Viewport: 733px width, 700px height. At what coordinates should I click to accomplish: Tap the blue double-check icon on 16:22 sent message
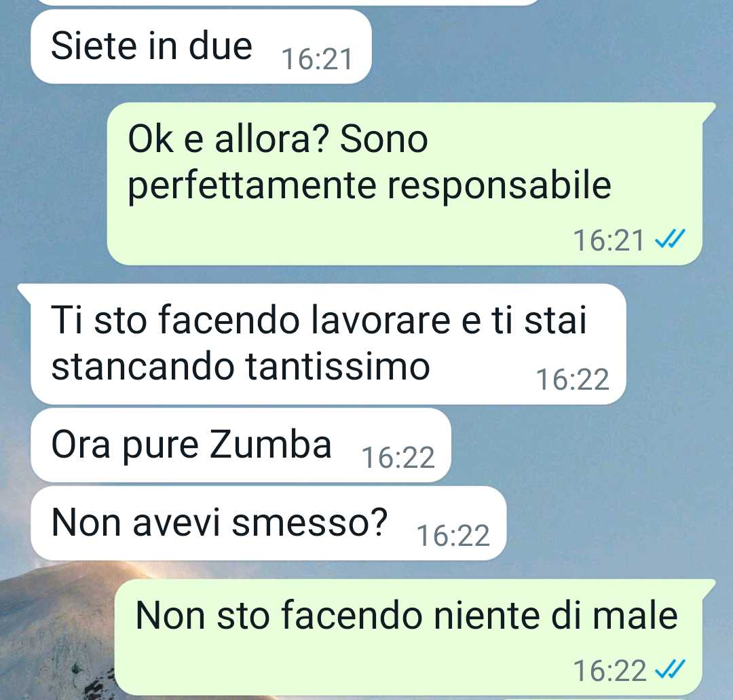pyautogui.click(x=669, y=669)
